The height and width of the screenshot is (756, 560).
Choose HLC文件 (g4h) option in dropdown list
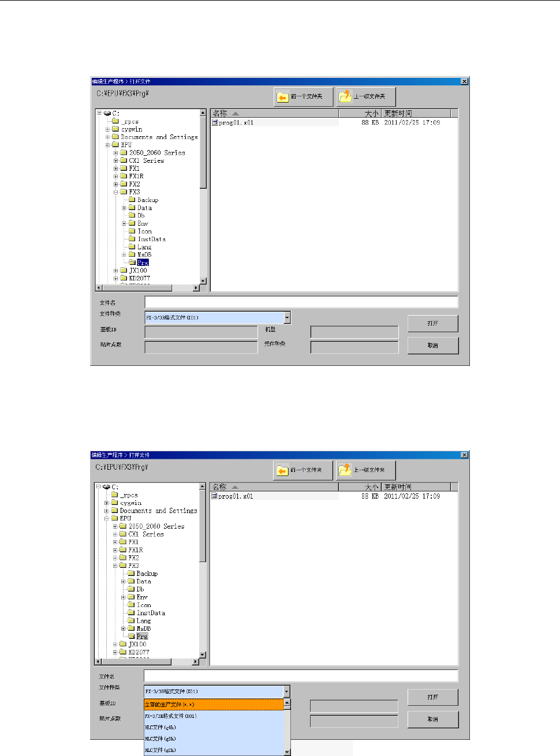(x=214, y=727)
